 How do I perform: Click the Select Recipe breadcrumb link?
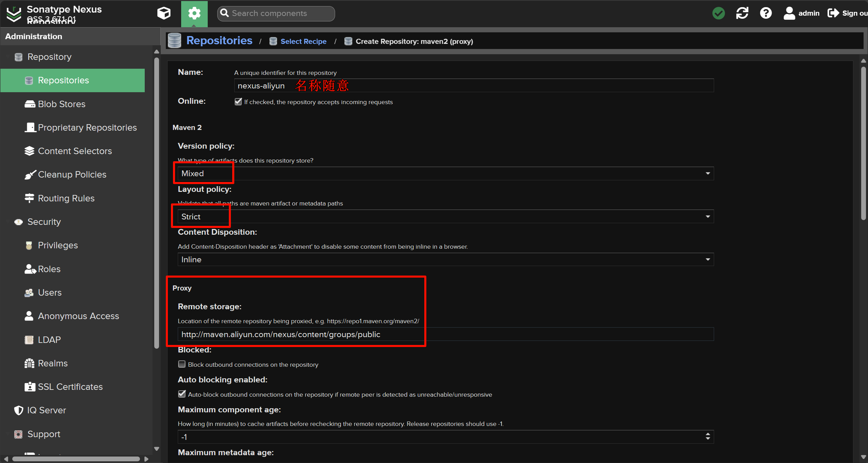(303, 42)
